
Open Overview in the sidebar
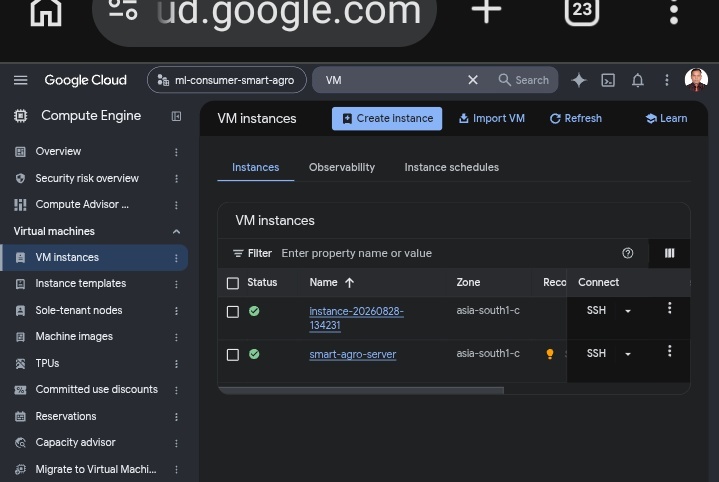click(58, 151)
